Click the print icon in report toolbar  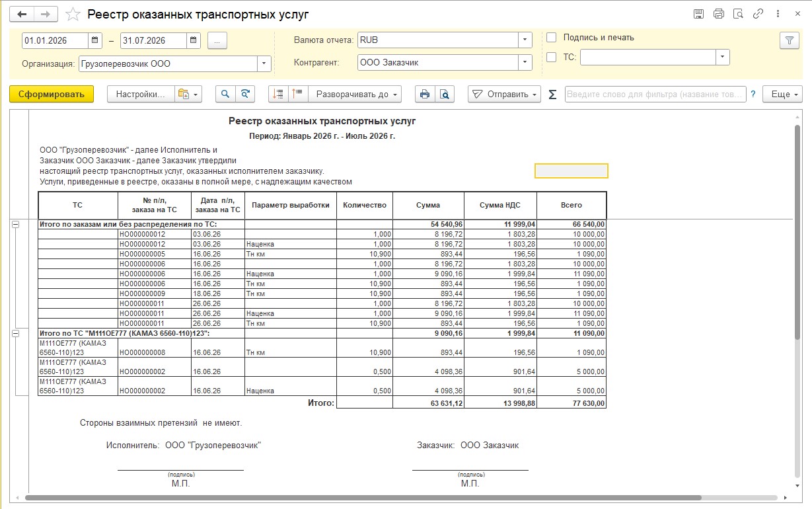(x=425, y=94)
